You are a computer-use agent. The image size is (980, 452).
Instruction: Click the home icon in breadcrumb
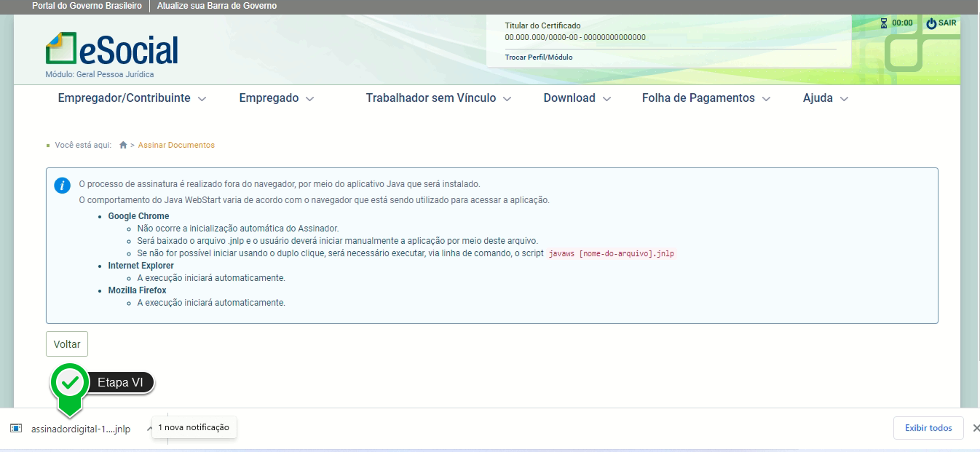124,145
